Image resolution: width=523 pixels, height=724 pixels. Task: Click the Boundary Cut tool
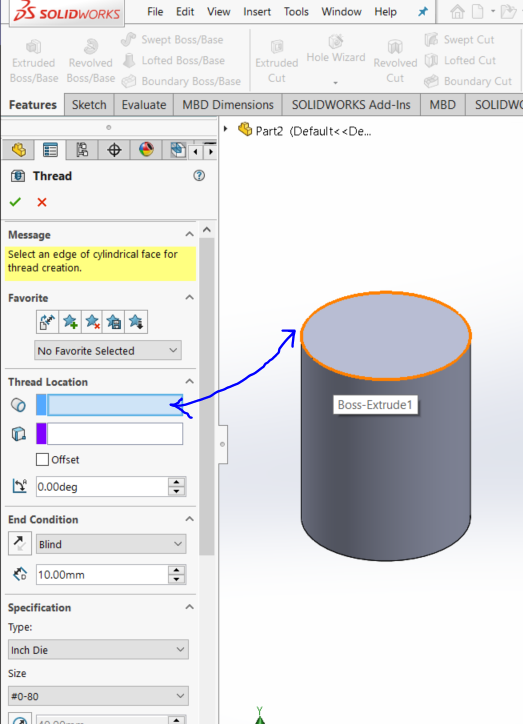pyautogui.click(x=468, y=81)
